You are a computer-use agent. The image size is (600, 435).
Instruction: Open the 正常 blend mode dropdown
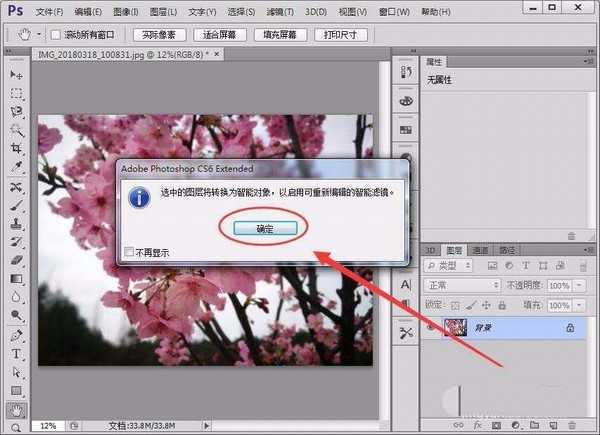[x=462, y=285]
